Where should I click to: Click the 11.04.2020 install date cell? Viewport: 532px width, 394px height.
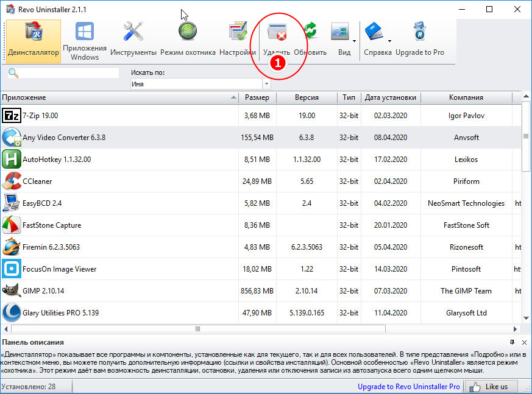coord(391,313)
